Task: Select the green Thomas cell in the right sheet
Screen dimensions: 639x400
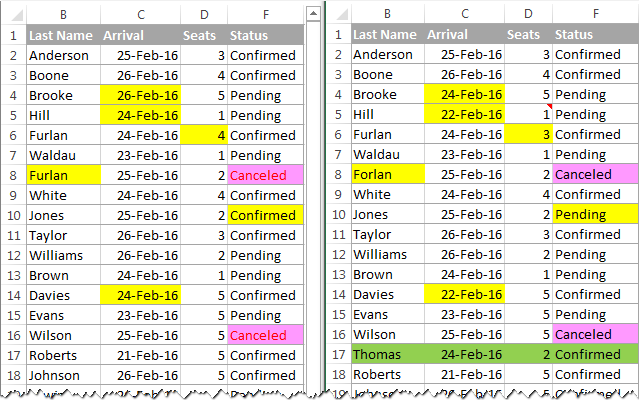Action: pyautogui.click(x=388, y=354)
